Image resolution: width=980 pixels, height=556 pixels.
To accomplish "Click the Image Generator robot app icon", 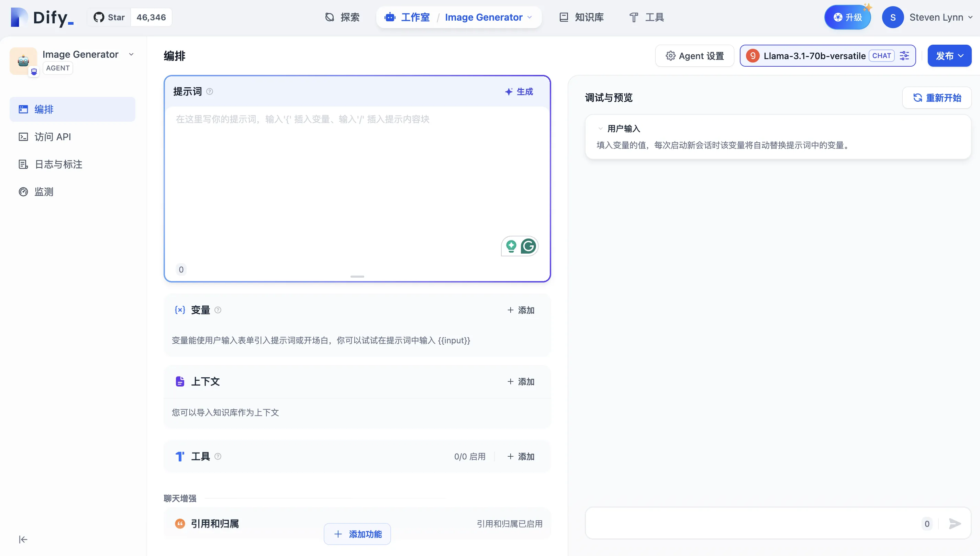I will point(23,61).
